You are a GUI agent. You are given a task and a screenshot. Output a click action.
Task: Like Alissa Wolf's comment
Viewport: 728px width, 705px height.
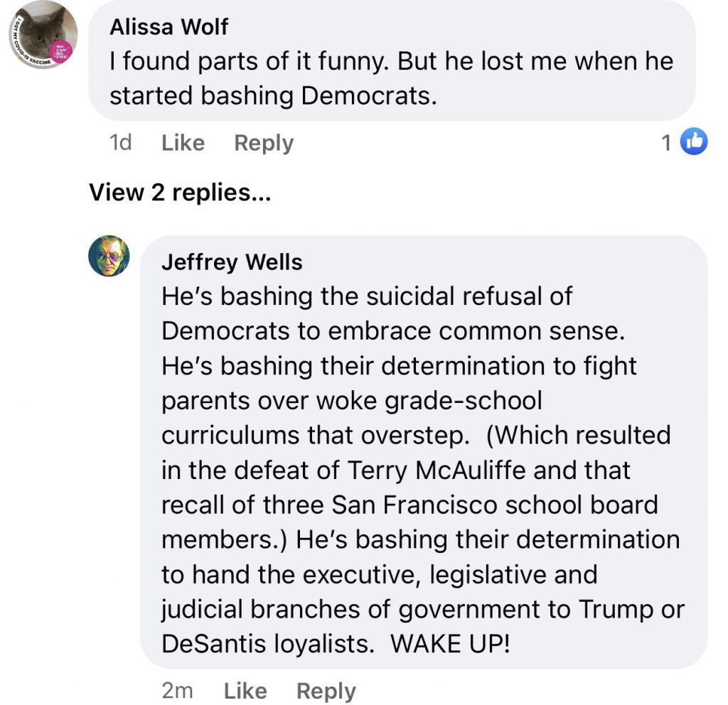pyautogui.click(x=183, y=144)
